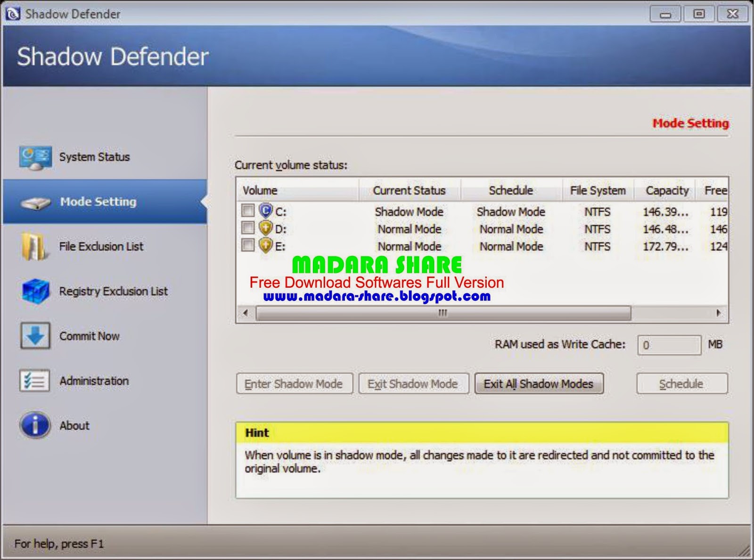Open the System Status page

tap(105, 157)
